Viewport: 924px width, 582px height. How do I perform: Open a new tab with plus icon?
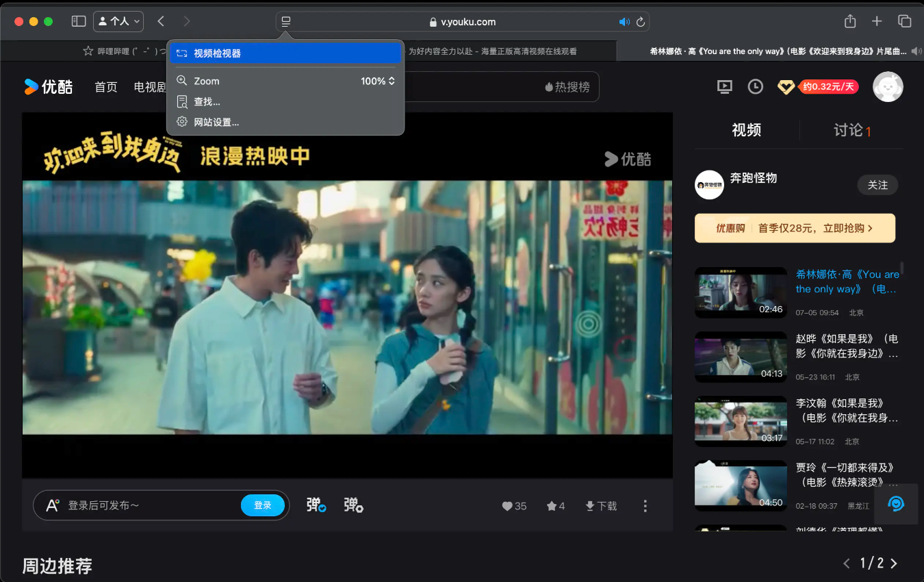[x=877, y=21]
